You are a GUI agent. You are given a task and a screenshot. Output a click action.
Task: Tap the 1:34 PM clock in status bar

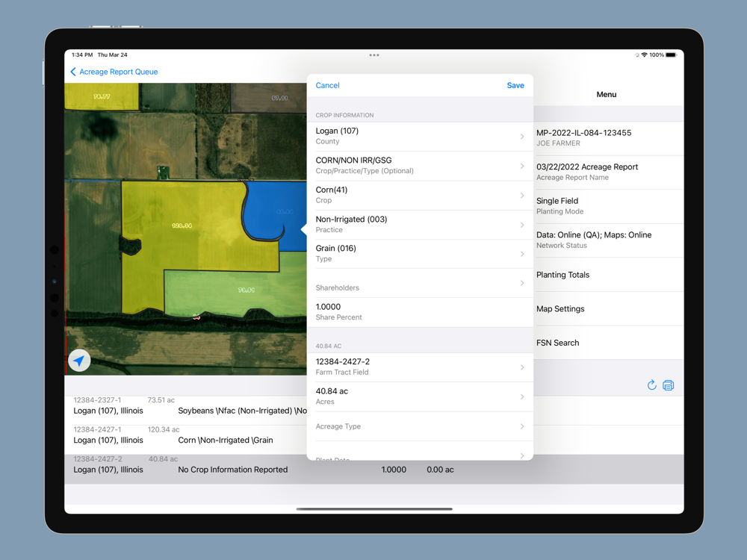coord(82,55)
